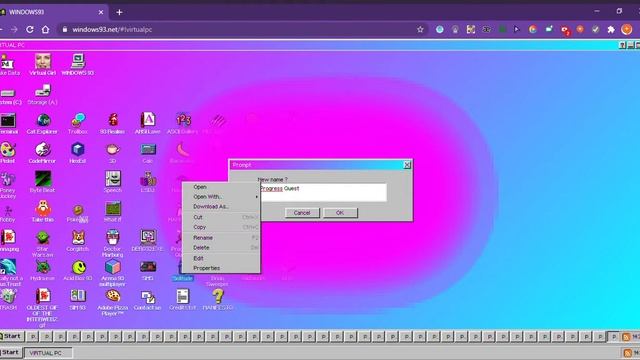Viewport: 640px width, 360px height.
Task: Open the ASCII Gallery 123 icon
Action: click(x=183, y=124)
